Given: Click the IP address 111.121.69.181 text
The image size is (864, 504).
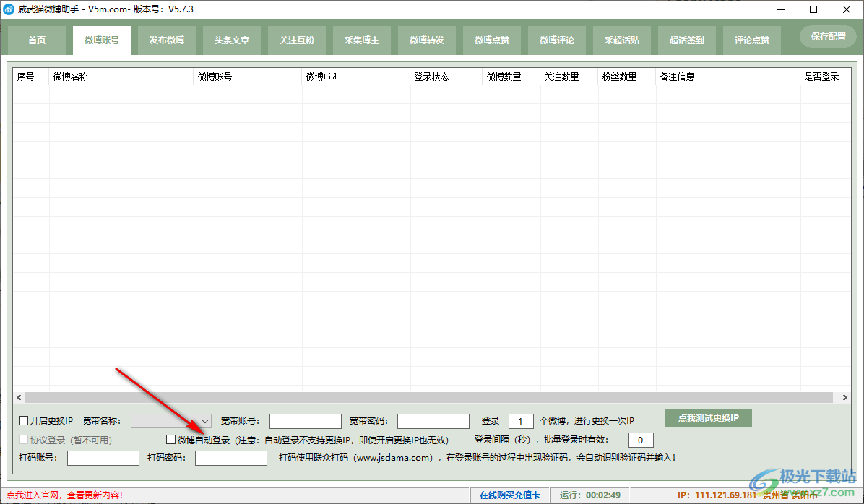Looking at the screenshot, I should (726, 495).
